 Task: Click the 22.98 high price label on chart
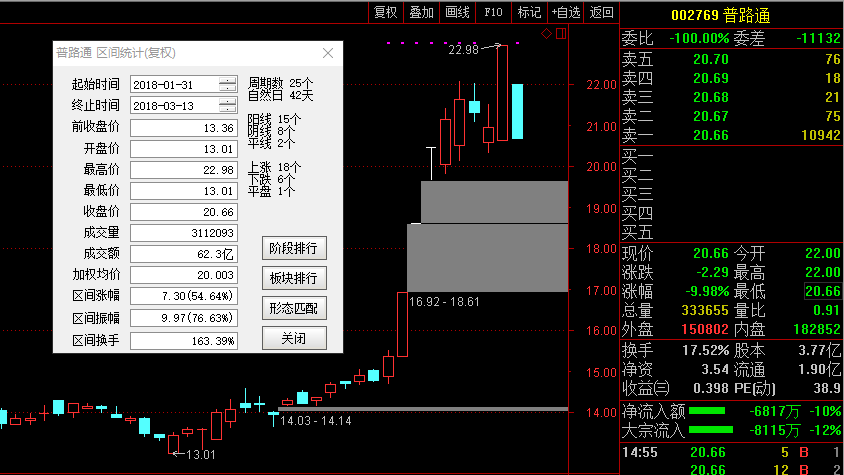(x=463, y=50)
